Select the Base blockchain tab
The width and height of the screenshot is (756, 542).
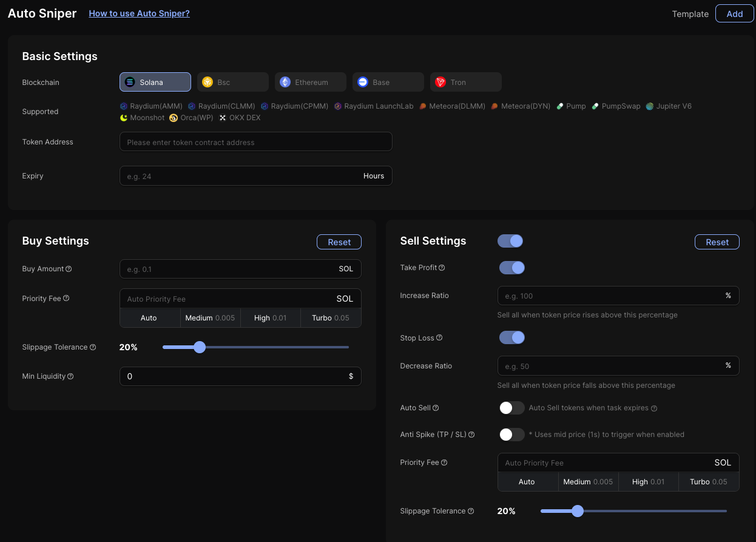388,82
